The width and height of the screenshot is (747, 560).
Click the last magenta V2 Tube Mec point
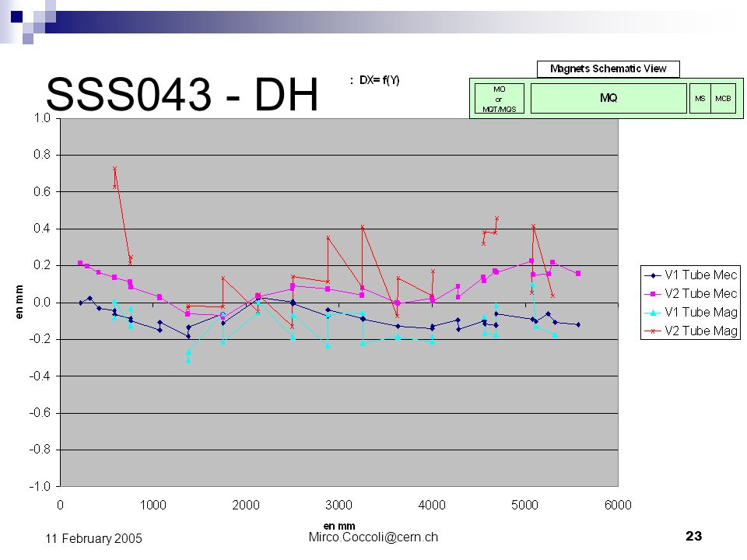click(578, 273)
